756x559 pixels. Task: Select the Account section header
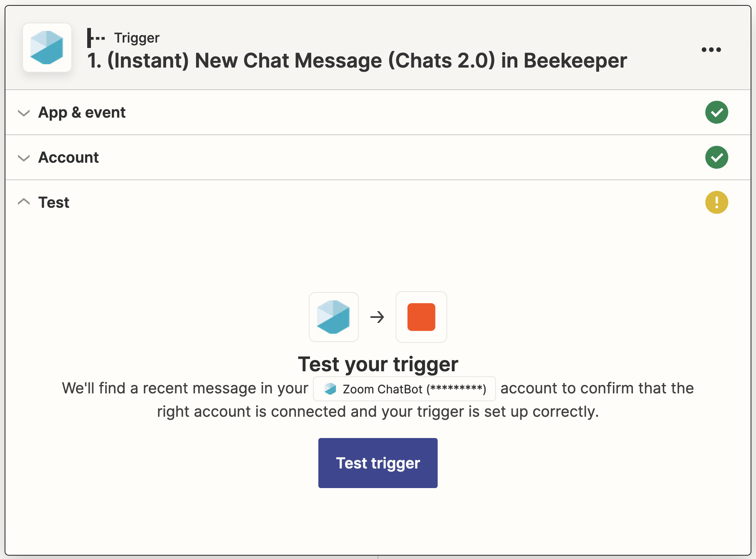[x=68, y=157]
